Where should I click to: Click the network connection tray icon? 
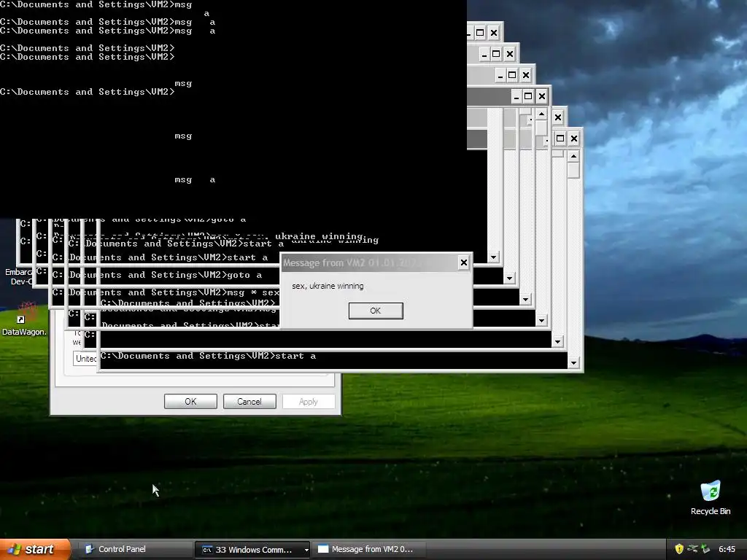click(693, 549)
